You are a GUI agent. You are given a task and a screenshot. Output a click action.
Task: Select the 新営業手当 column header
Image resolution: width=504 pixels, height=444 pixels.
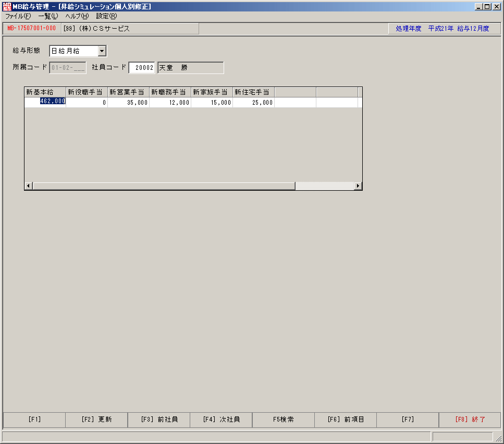129,92
